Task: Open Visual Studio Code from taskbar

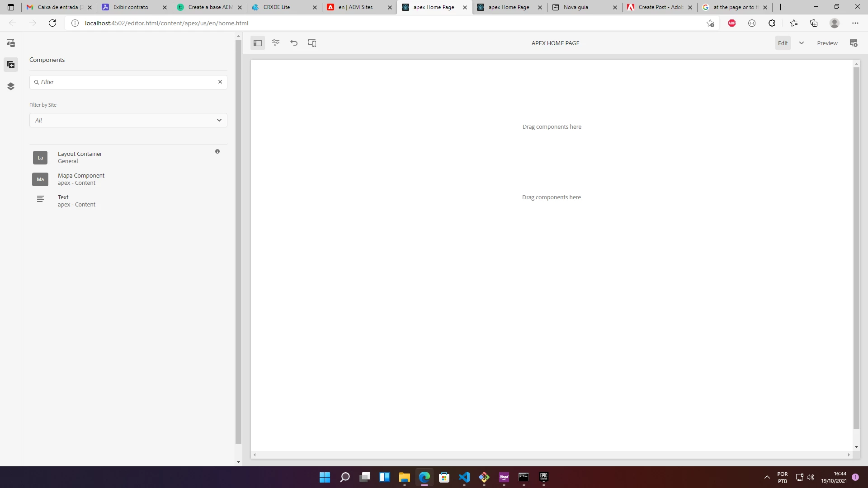Action: coord(464,477)
